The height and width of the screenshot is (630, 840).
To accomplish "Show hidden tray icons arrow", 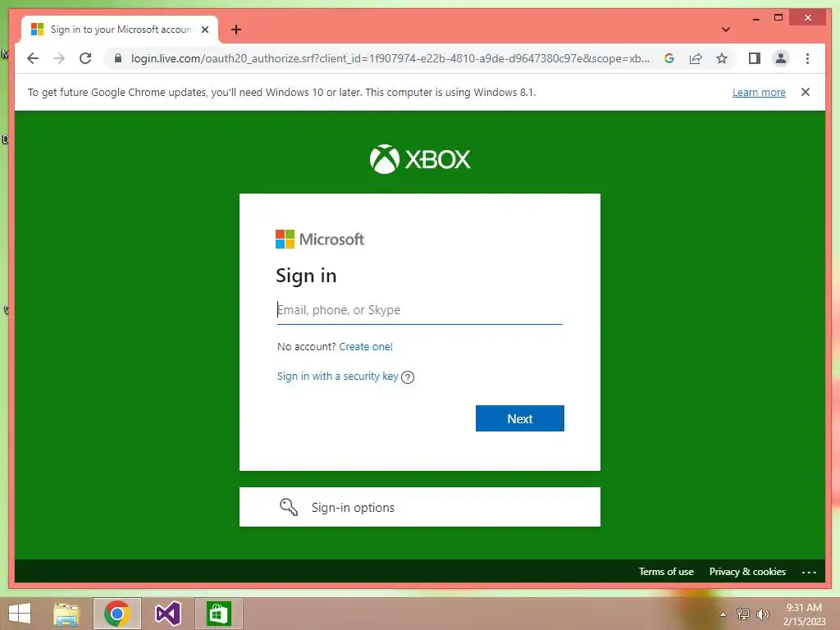I will [x=723, y=614].
